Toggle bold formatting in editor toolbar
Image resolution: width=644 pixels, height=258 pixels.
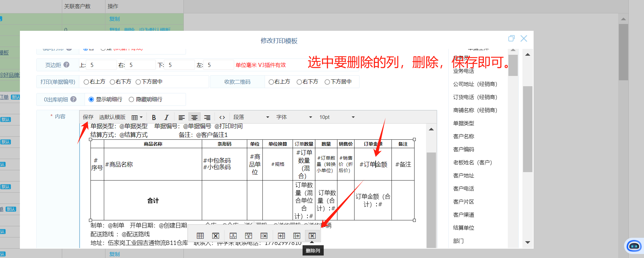[x=154, y=117]
